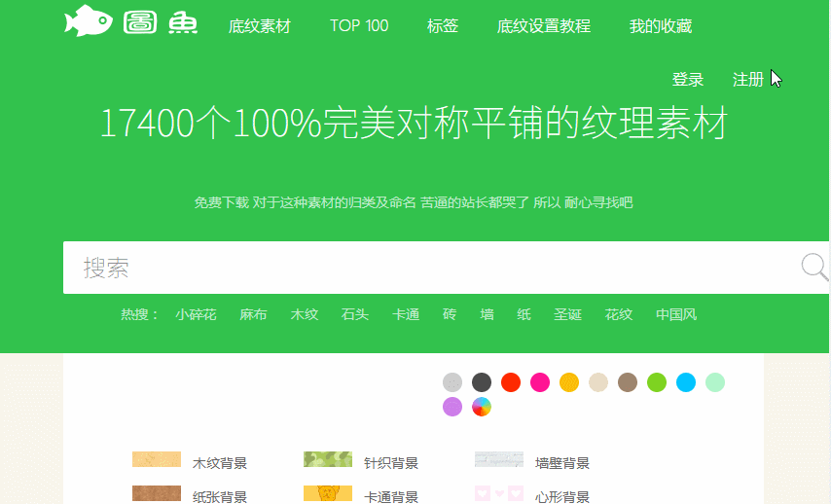Pick the light gray color swatch
This screenshot has width=831, height=504.
(x=452, y=382)
